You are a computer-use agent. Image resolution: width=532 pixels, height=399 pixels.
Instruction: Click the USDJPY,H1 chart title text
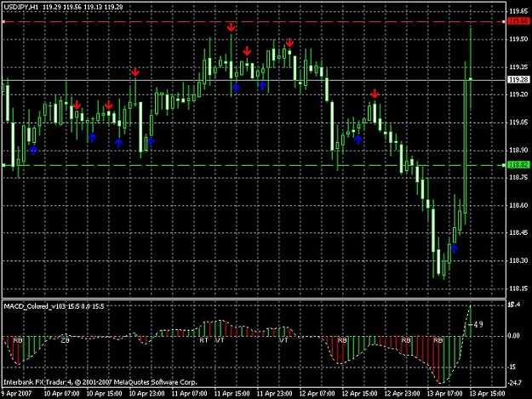coord(21,7)
